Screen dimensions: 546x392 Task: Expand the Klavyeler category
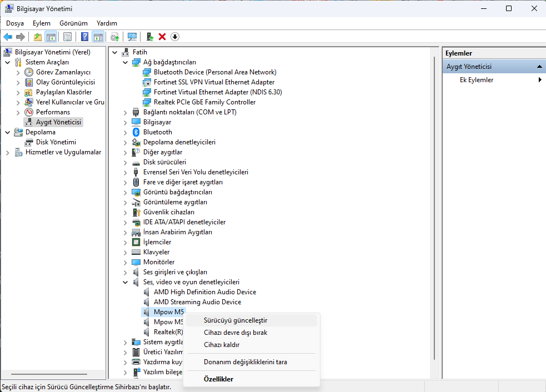point(126,252)
